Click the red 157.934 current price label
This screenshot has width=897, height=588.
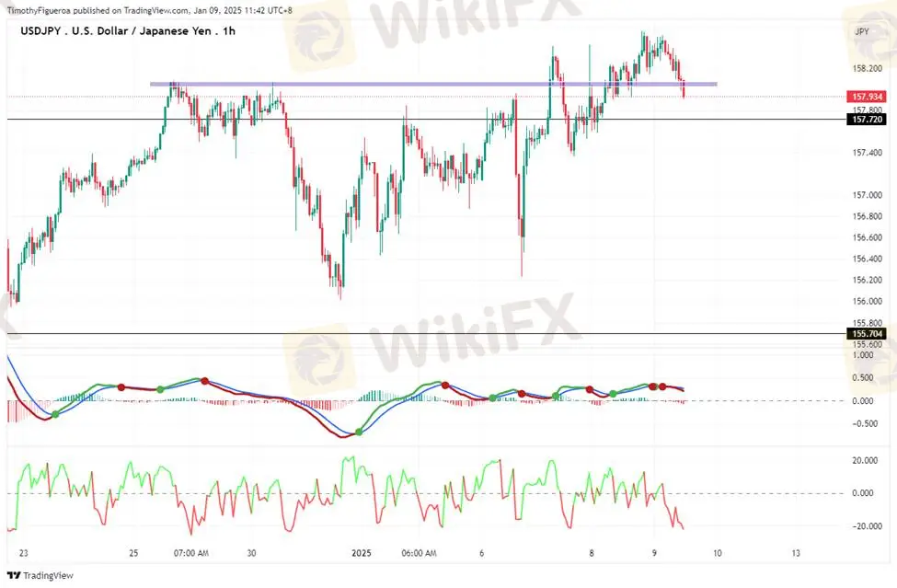pos(868,97)
